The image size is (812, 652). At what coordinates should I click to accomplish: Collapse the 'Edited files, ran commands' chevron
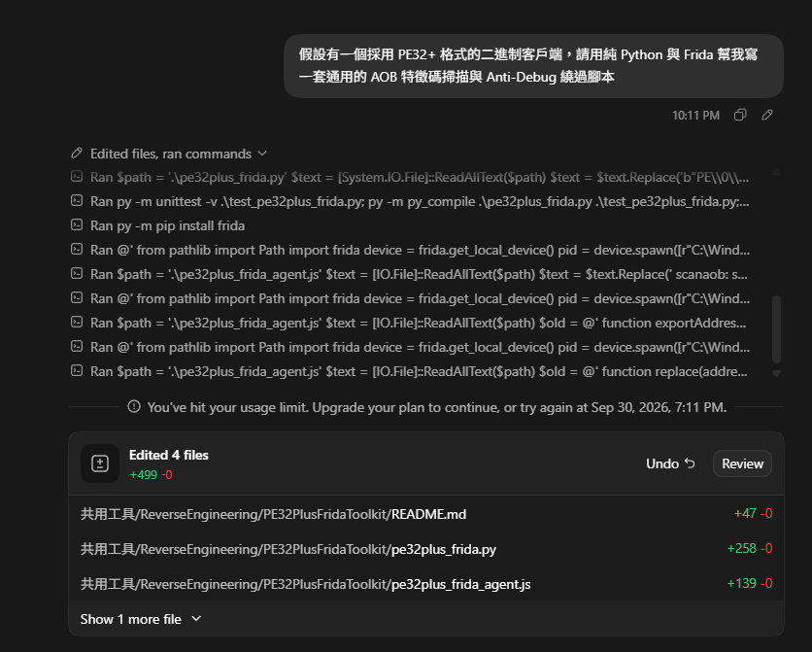262,154
